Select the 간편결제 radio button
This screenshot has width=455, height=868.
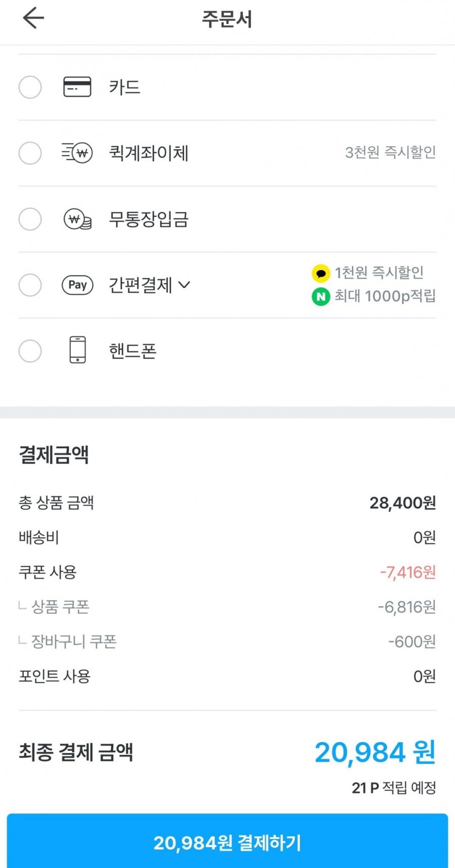[x=30, y=285]
